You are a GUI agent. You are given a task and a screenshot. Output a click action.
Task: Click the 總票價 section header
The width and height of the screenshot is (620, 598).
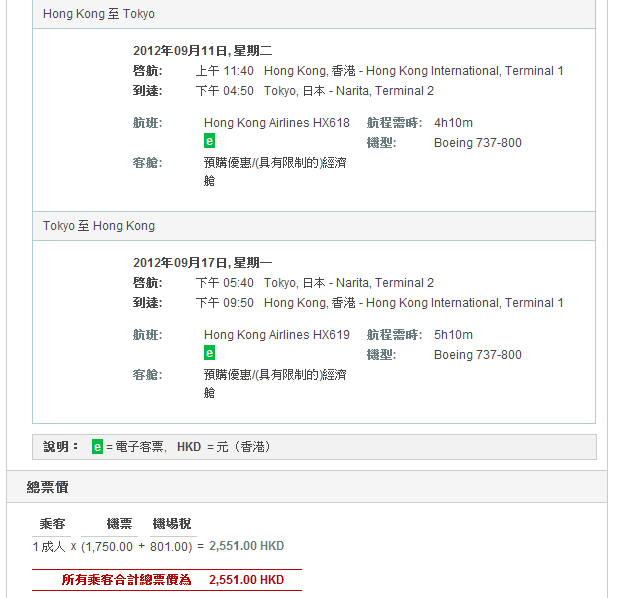click(x=48, y=488)
